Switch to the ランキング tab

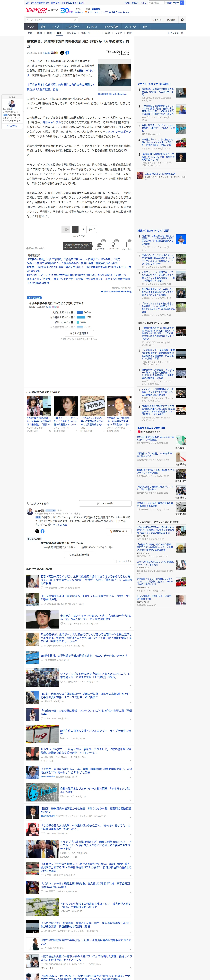[x=130, y=27]
